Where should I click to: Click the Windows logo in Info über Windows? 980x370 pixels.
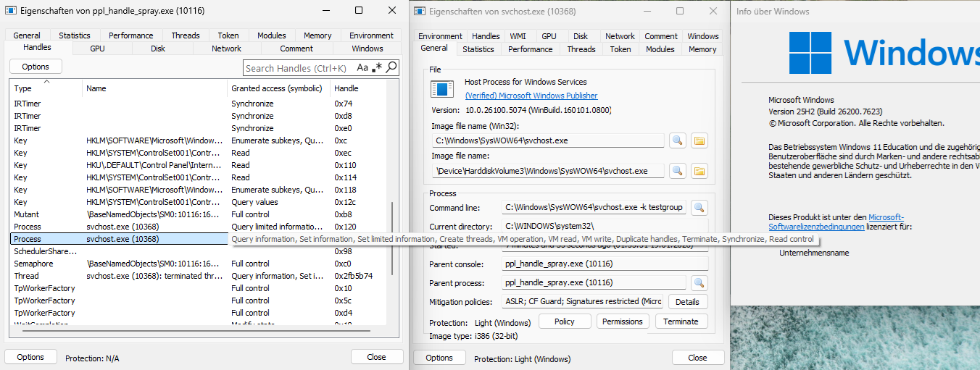click(810, 52)
